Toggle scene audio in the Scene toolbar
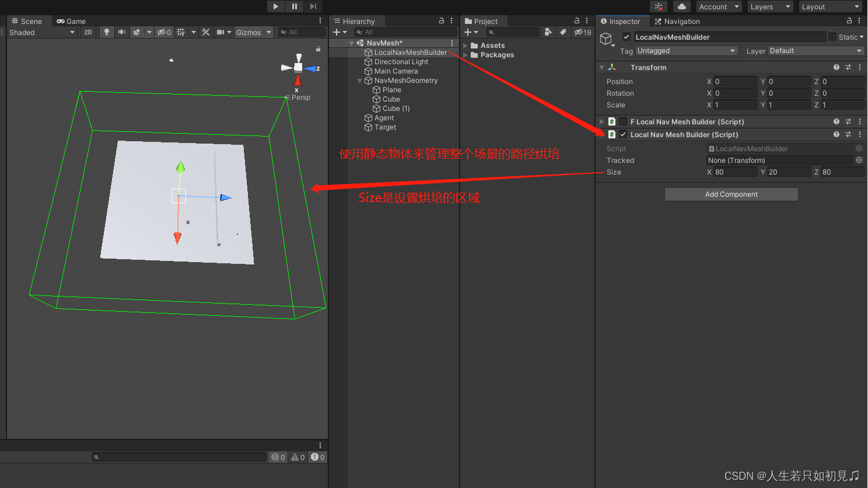The image size is (868, 488). click(122, 32)
